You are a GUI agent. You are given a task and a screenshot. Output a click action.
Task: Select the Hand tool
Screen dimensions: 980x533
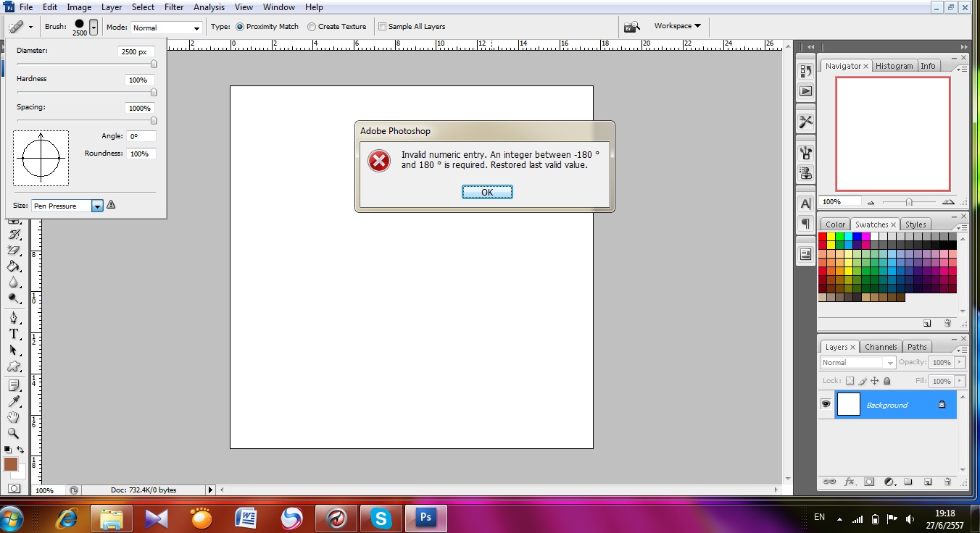point(13,418)
